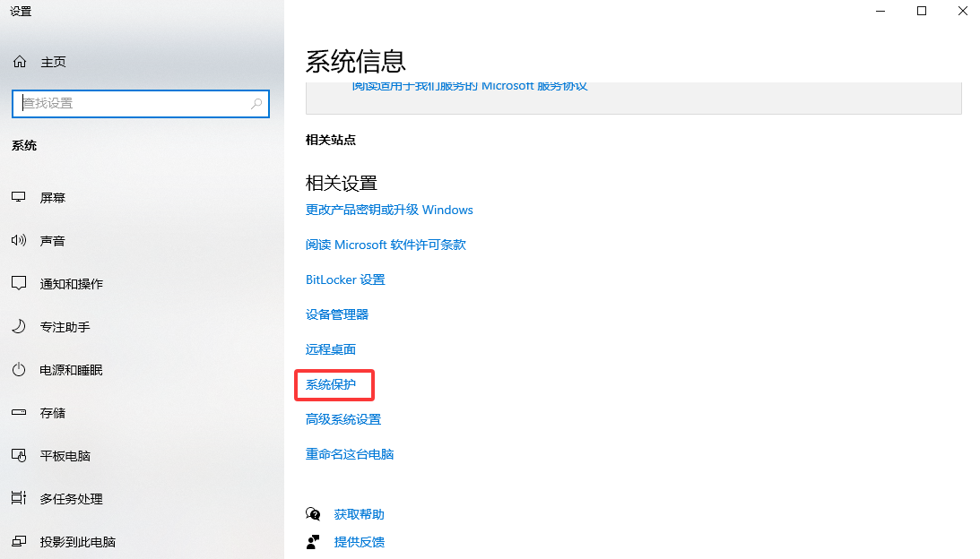Click the 多任务处理 icon
Viewport: 980px width, 559px height.
coord(19,498)
